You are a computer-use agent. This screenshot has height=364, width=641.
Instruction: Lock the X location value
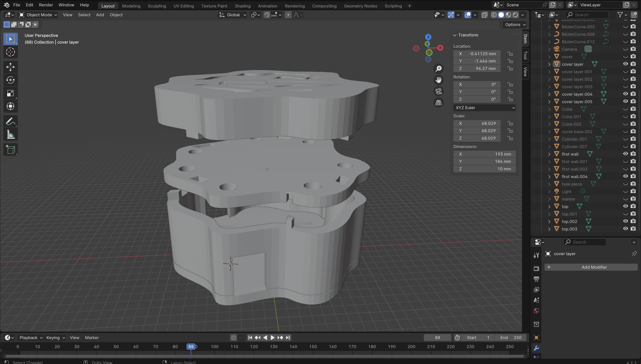pos(510,54)
